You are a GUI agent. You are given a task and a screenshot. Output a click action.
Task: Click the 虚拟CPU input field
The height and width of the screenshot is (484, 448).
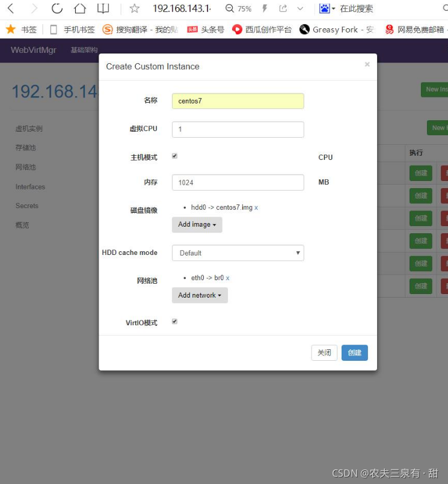pos(238,129)
